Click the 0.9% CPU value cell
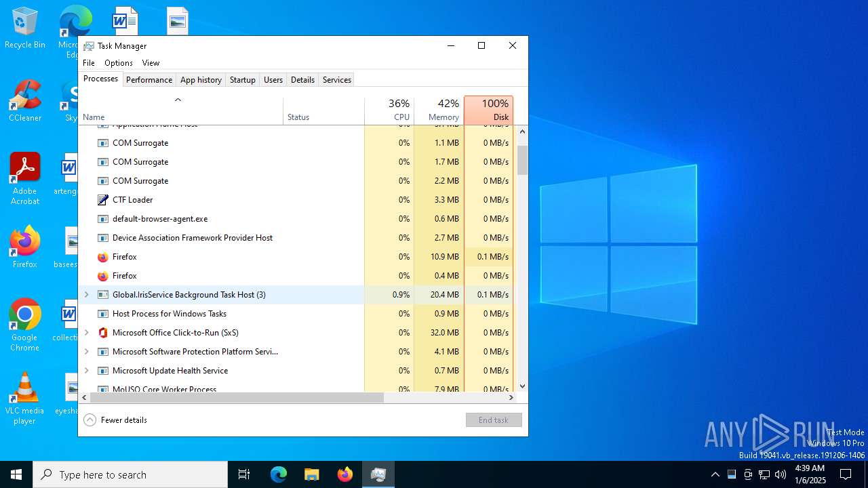 (x=389, y=295)
